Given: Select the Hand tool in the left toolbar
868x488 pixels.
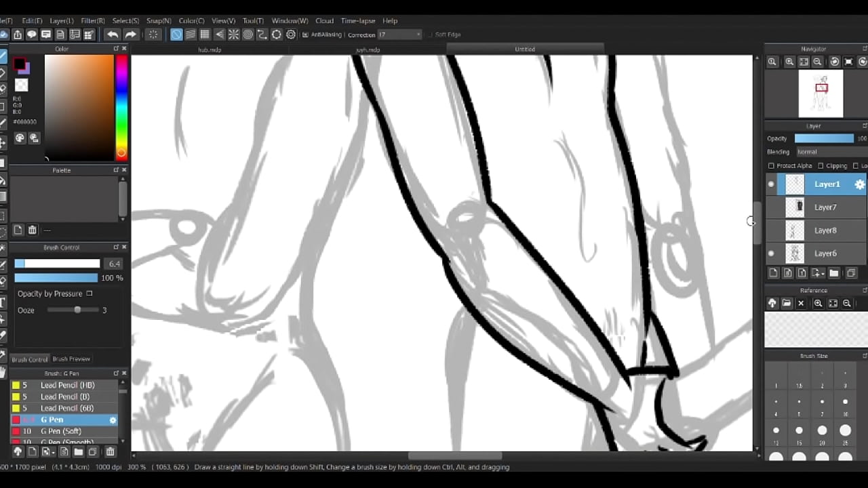Looking at the screenshot, I should coord(3,372).
